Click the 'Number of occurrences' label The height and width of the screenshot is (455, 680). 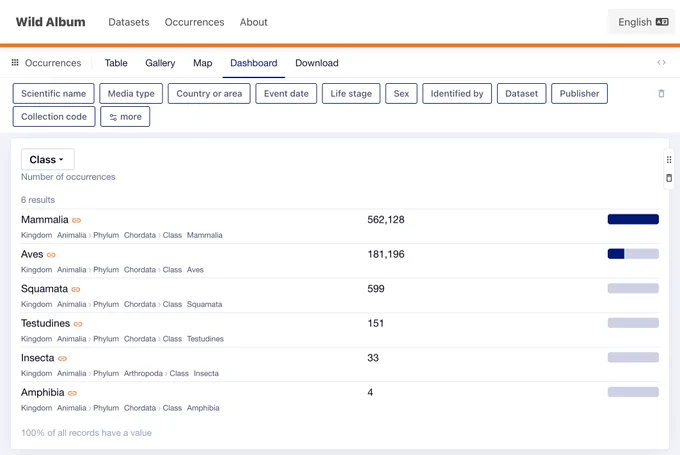pyautogui.click(x=68, y=177)
